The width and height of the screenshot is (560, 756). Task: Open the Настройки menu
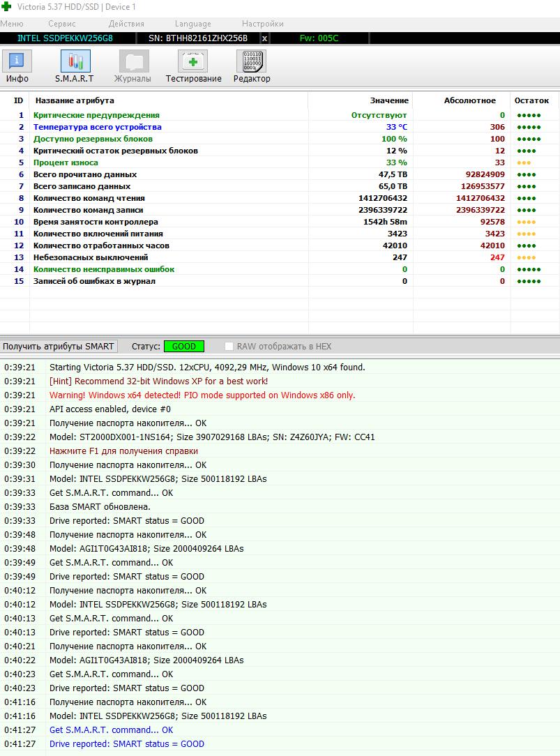[263, 24]
